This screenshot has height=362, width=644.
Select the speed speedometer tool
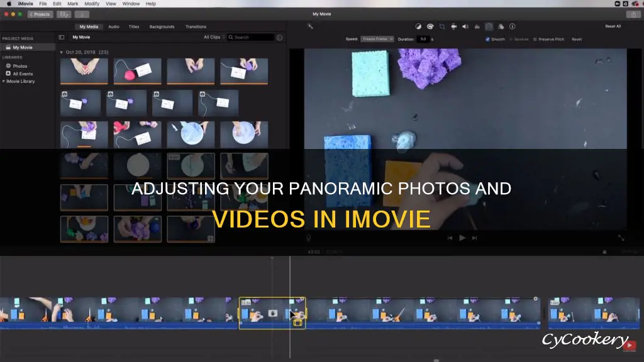489,26
